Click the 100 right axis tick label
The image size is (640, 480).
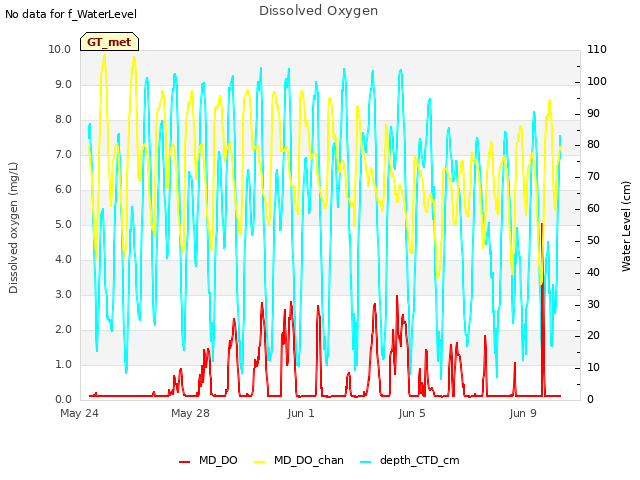597,81
